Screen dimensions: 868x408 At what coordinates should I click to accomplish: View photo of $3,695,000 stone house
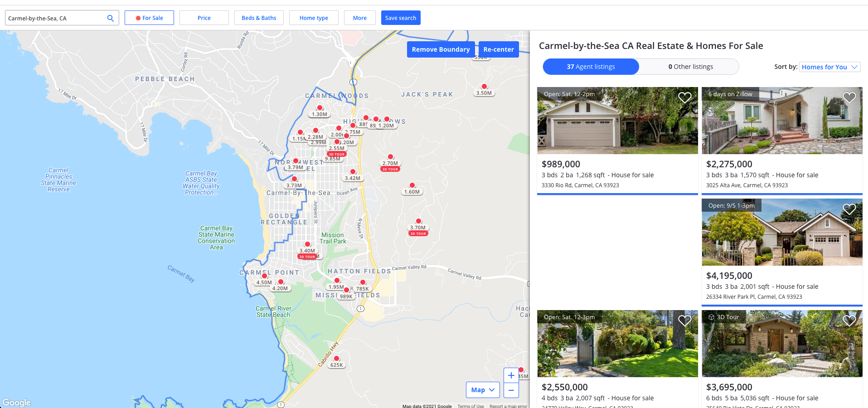[x=782, y=344]
